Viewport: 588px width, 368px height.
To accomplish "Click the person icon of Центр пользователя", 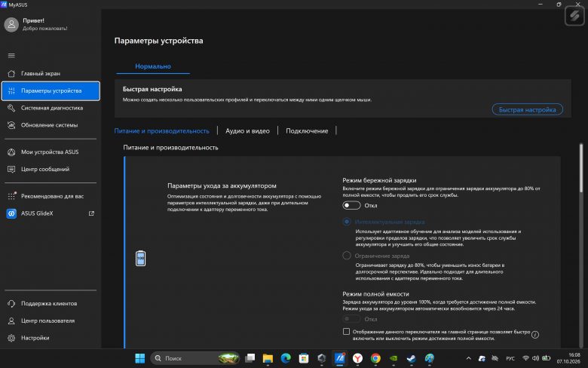I will [x=11, y=321].
